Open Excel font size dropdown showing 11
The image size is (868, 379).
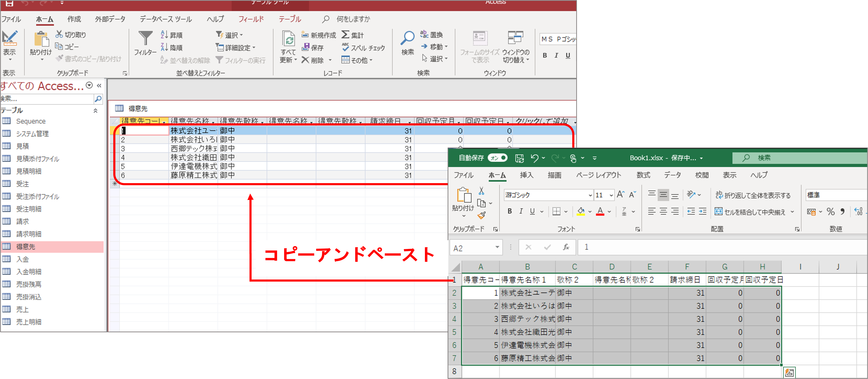point(611,195)
